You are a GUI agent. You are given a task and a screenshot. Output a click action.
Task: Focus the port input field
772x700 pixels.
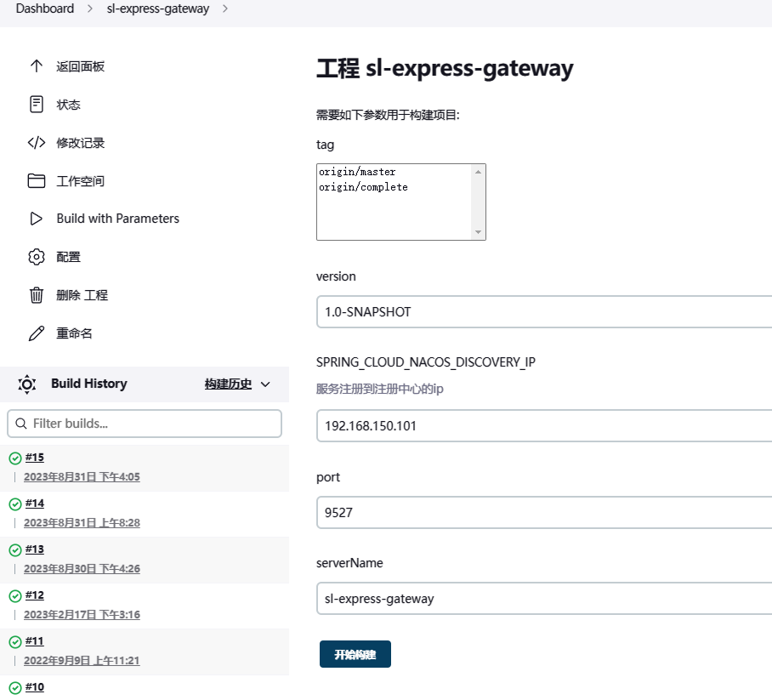[x=544, y=512]
